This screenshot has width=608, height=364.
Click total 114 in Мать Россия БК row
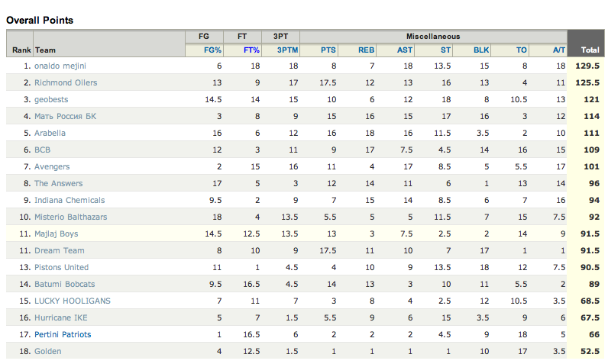point(591,116)
